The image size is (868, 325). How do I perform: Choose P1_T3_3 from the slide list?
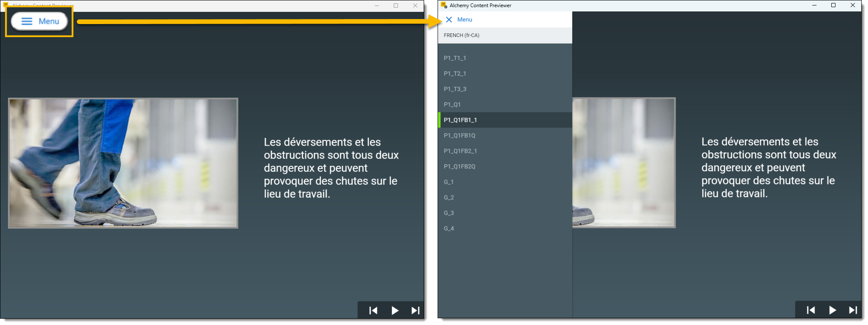455,89
